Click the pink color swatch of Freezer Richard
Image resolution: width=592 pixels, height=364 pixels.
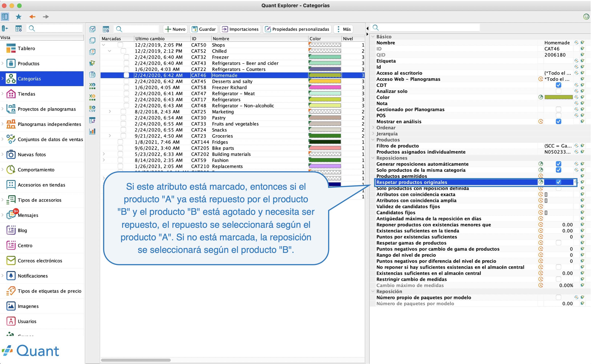click(x=325, y=87)
